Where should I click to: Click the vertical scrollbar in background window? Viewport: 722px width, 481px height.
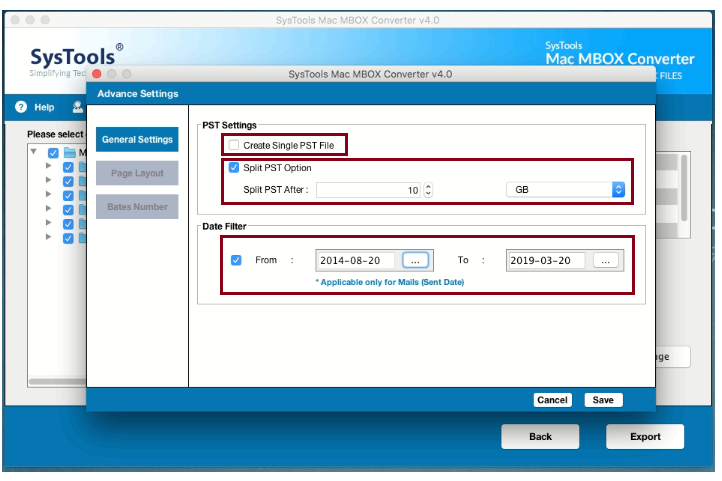[684, 188]
